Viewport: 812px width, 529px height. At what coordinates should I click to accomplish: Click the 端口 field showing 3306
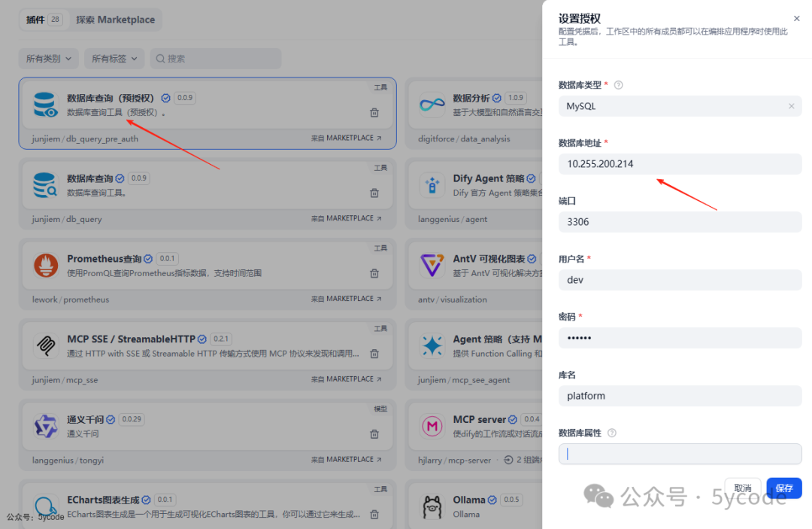(x=680, y=222)
